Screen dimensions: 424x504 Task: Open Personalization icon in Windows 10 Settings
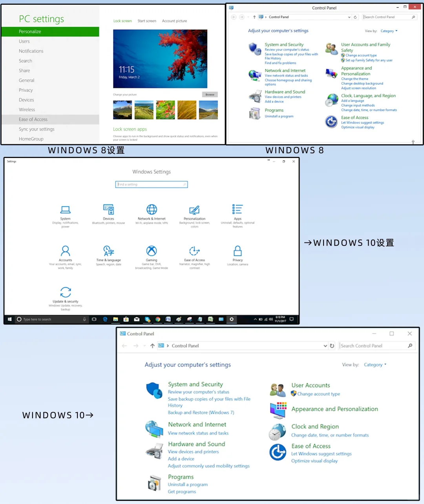tap(194, 210)
